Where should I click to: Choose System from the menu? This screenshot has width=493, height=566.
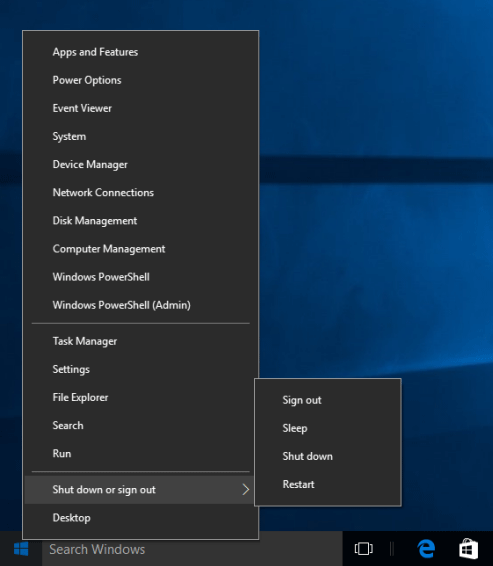(x=140, y=136)
